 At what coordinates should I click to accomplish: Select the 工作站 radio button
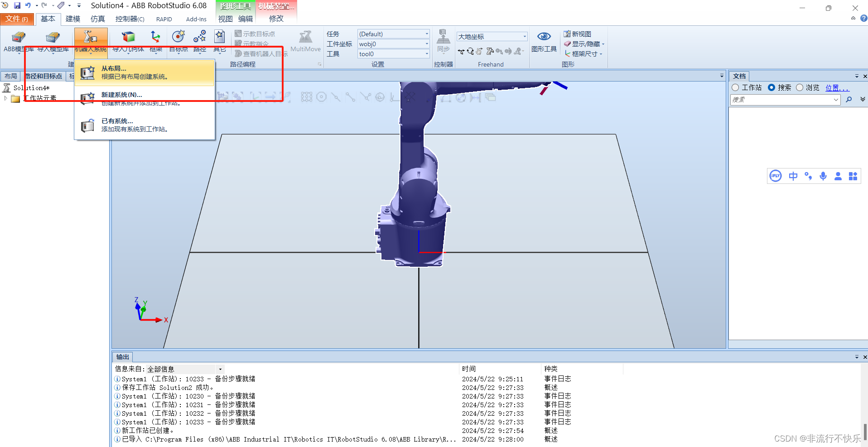735,87
